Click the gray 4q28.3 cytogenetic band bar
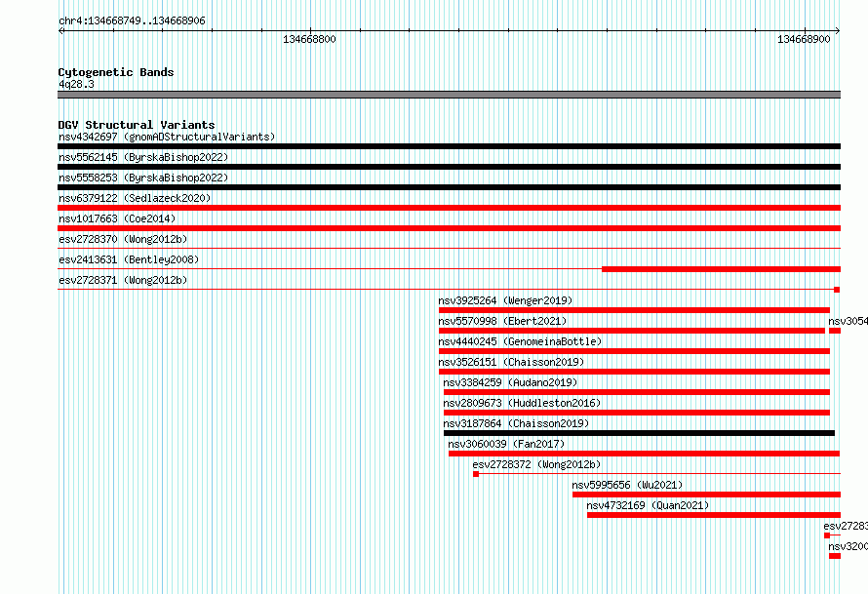This screenshot has height=594, width=868. (449, 95)
